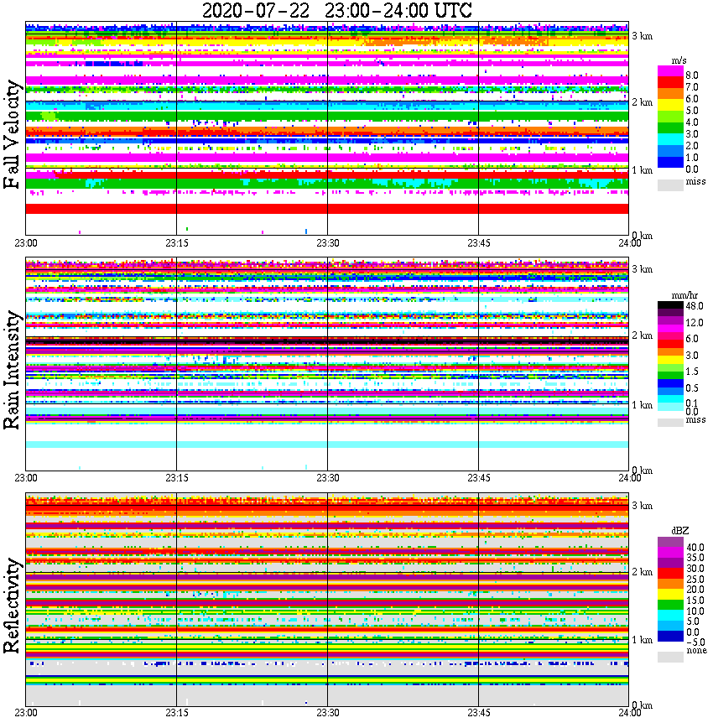Viewport: 713px width, 728px height.
Task: Click the gray "none" swatch in the dBZ legend
Action: coord(670,657)
